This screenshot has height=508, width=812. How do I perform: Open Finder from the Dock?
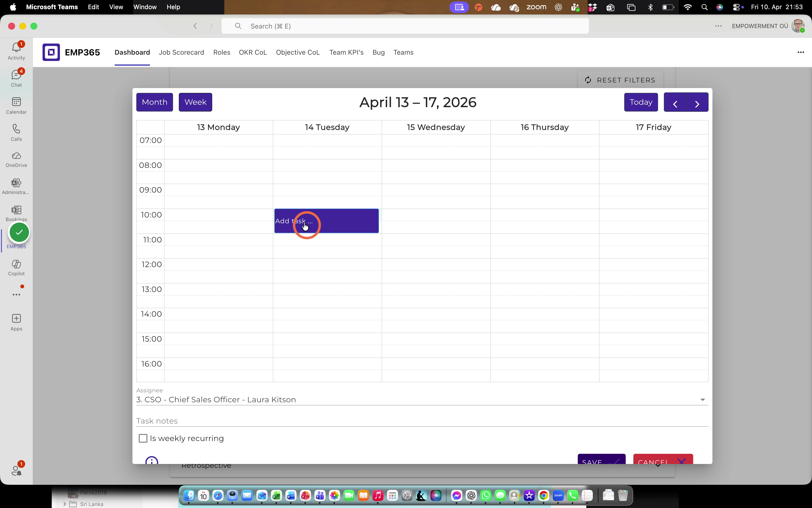(189, 495)
